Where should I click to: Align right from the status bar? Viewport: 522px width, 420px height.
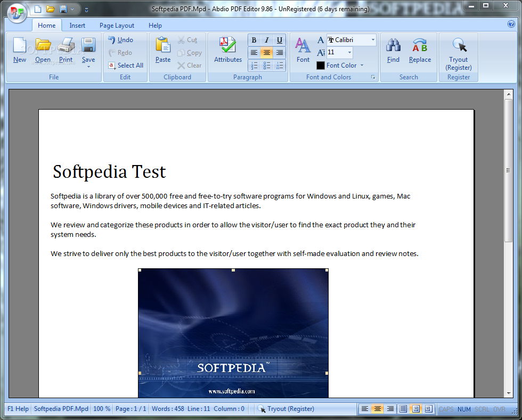pos(390,409)
